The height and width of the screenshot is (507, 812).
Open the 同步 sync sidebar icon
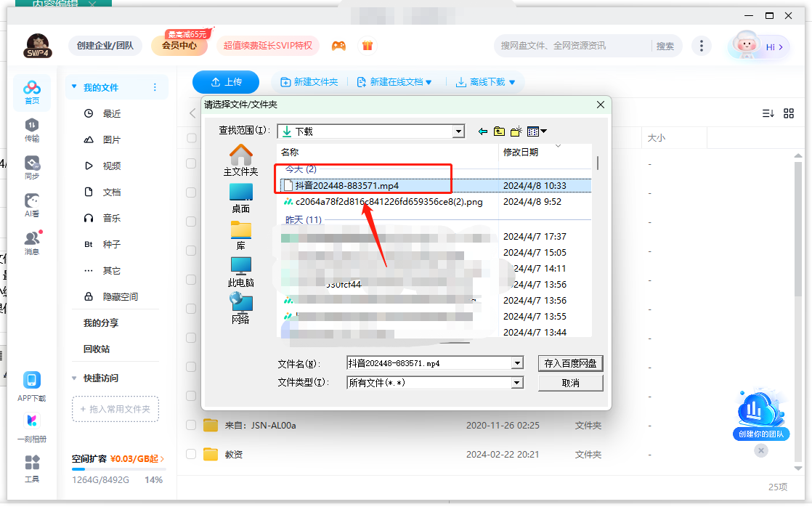tap(32, 167)
